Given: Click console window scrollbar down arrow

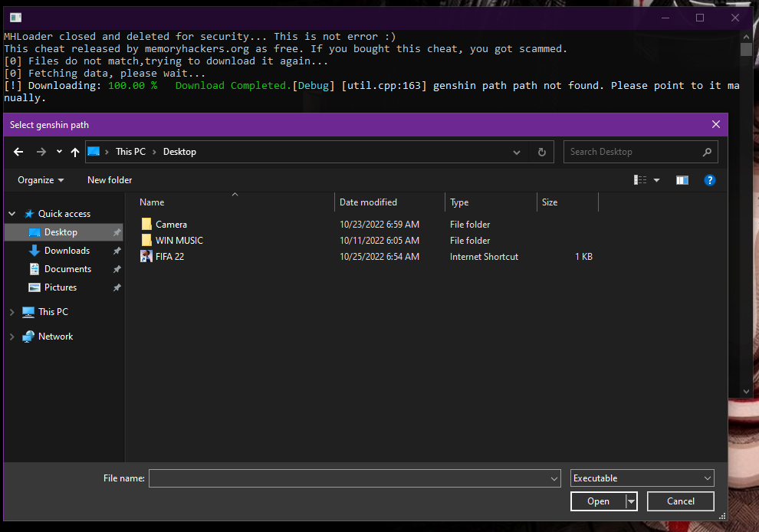Looking at the screenshot, I should (746, 391).
